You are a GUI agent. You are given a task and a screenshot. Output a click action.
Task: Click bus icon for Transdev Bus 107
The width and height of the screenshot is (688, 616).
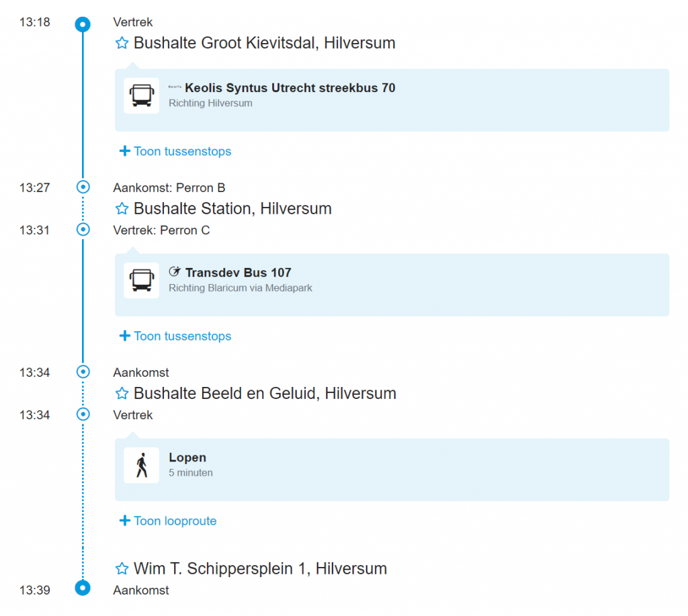[141, 280]
